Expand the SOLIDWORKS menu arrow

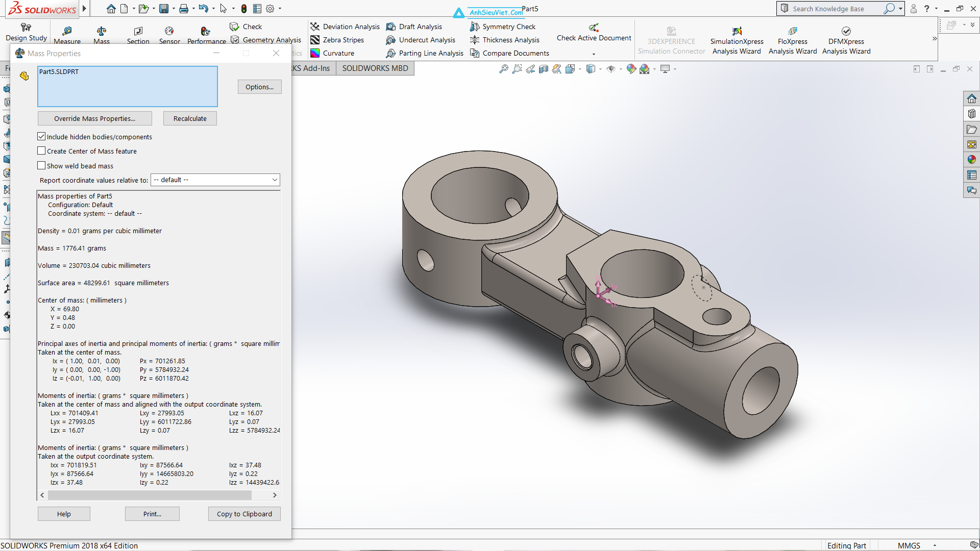(85, 9)
